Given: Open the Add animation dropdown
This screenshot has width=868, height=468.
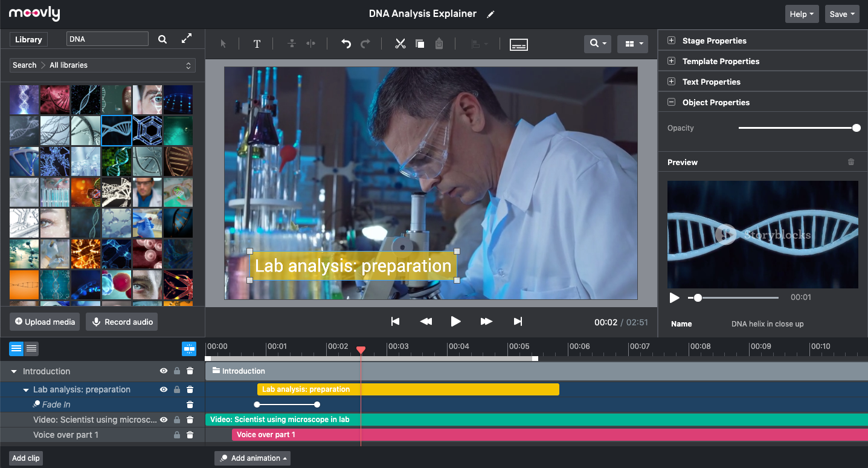Looking at the screenshot, I should 252,458.
